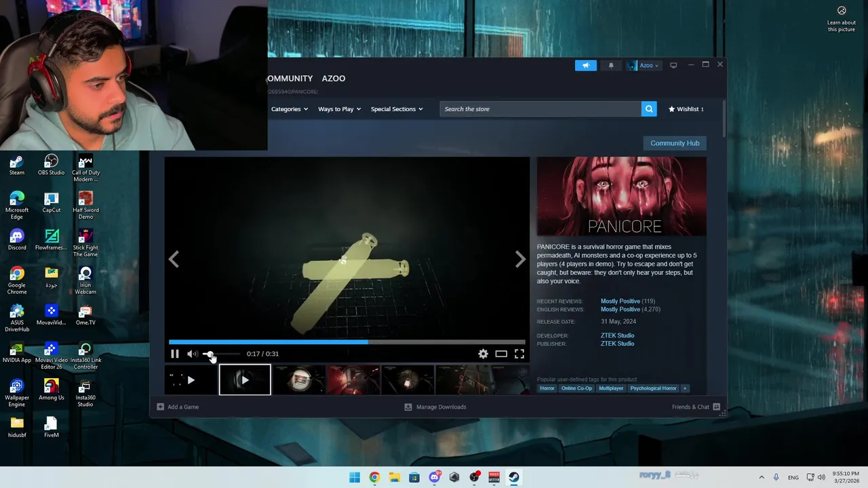This screenshot has height=488, width=868.
Task: Open the Windows Start menu
Action: 355,477
